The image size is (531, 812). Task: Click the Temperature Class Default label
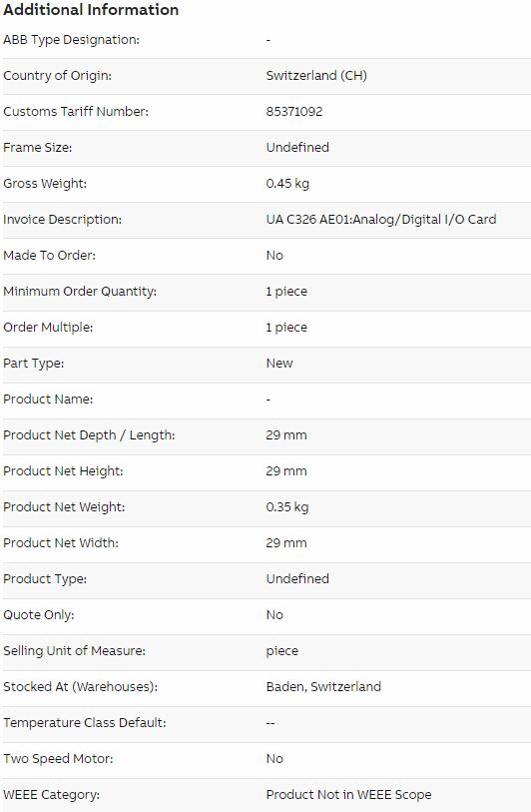pyautogui.click(x=85, y=723)
